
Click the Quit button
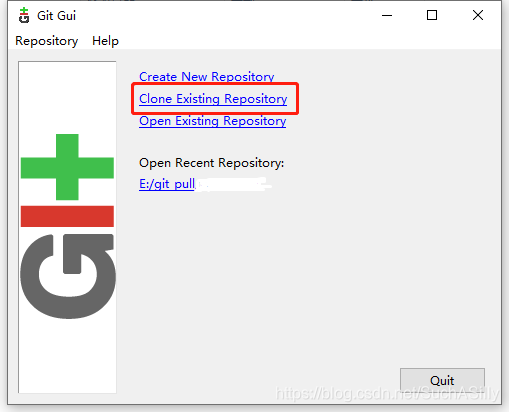[x=442, y=380]
